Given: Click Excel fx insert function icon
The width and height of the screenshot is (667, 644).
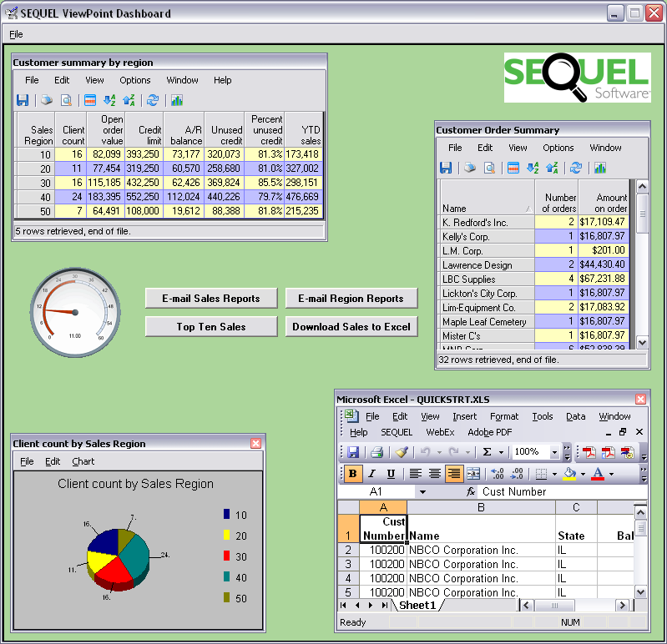Looking at the screenshot, I should click(x=471, y=492).
